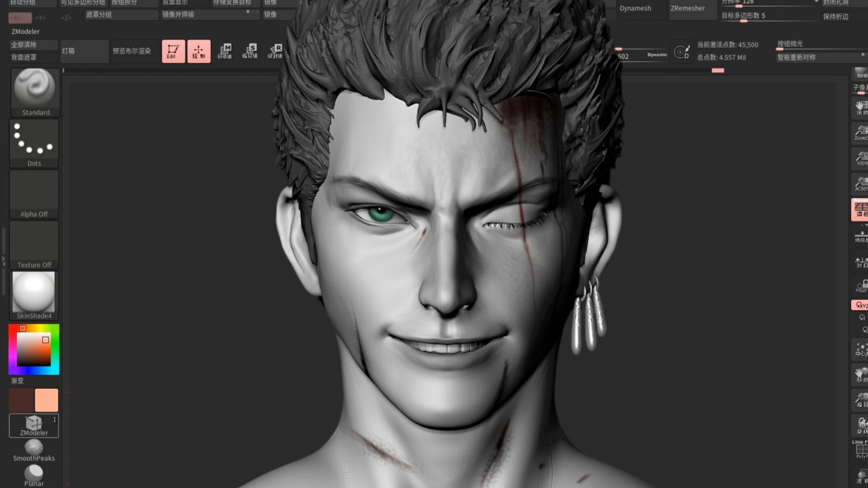868x488 pixels.
Task: Choose the ZModeler brush
Action: (34, 425)
